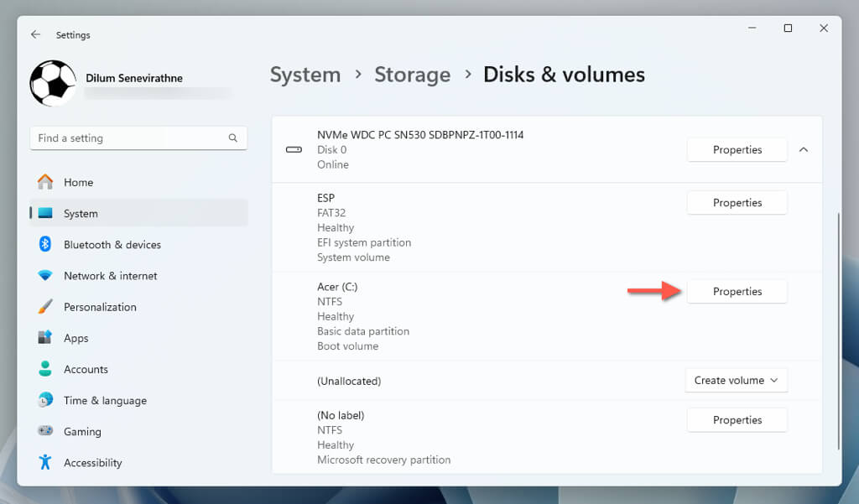
Task: Click the Accounts person icon
Action: click(x=45, y=369)
